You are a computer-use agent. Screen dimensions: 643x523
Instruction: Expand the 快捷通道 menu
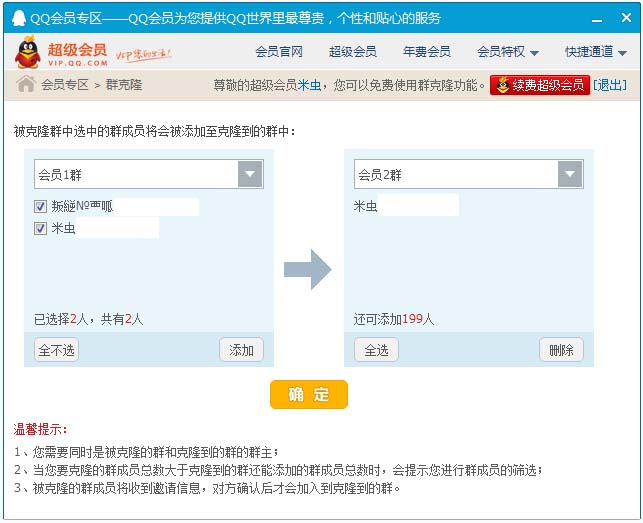[596, 52]
